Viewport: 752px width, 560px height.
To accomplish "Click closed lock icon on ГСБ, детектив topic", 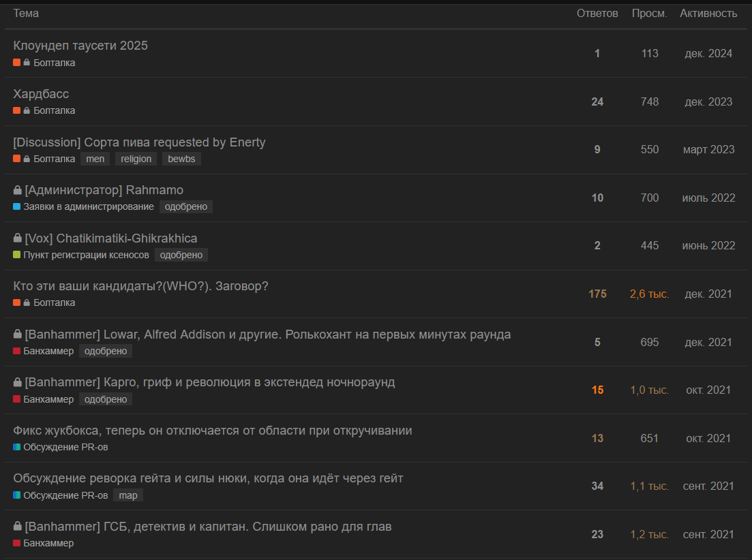I will coord(17,527).
